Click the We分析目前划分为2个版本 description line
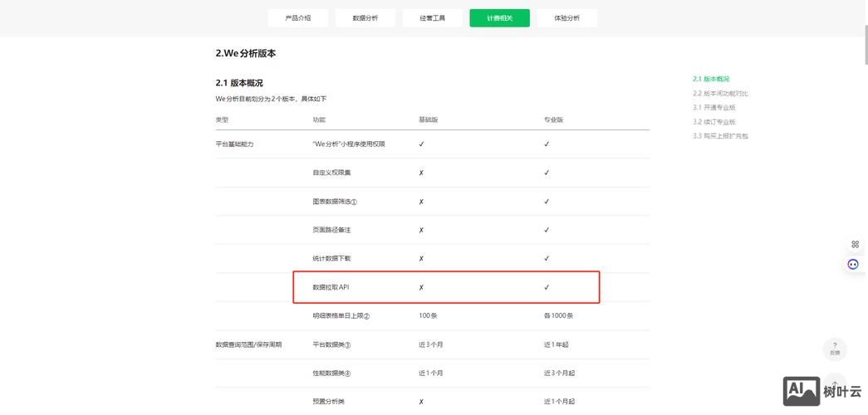 click(272, 99)
